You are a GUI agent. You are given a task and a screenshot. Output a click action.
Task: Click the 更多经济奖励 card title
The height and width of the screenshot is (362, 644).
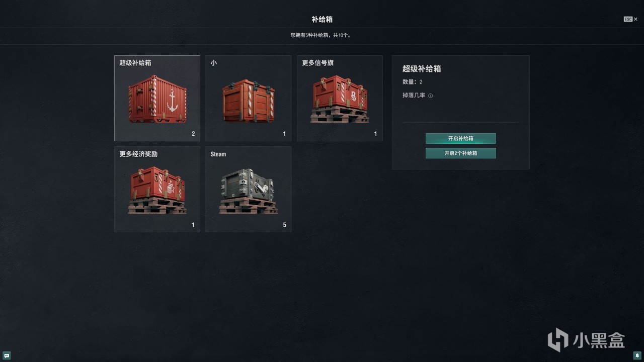[138, 154]
